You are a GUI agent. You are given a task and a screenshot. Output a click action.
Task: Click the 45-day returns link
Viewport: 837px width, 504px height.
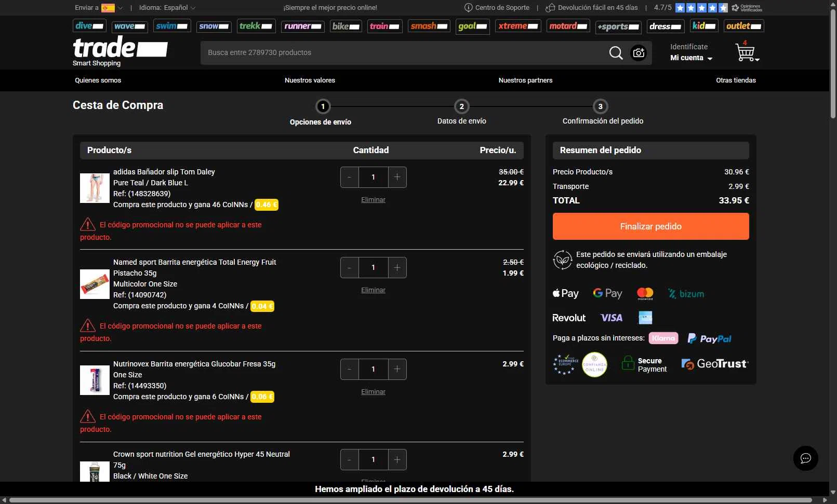[591, 8]
